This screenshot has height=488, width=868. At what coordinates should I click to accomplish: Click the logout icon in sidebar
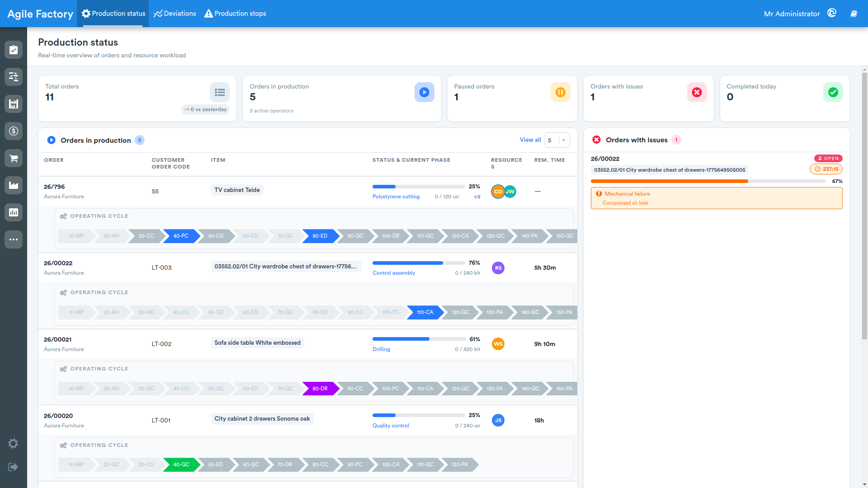(13, 467)
